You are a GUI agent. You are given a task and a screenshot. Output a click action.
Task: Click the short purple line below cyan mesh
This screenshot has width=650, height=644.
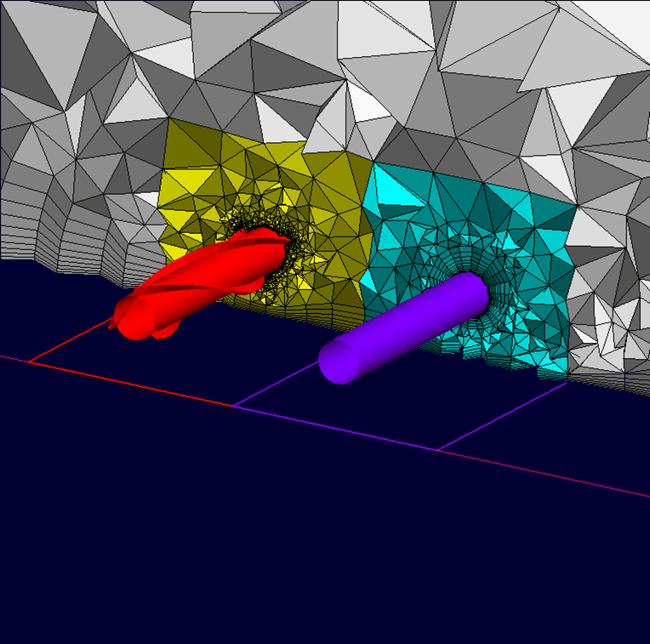point(502,416)
